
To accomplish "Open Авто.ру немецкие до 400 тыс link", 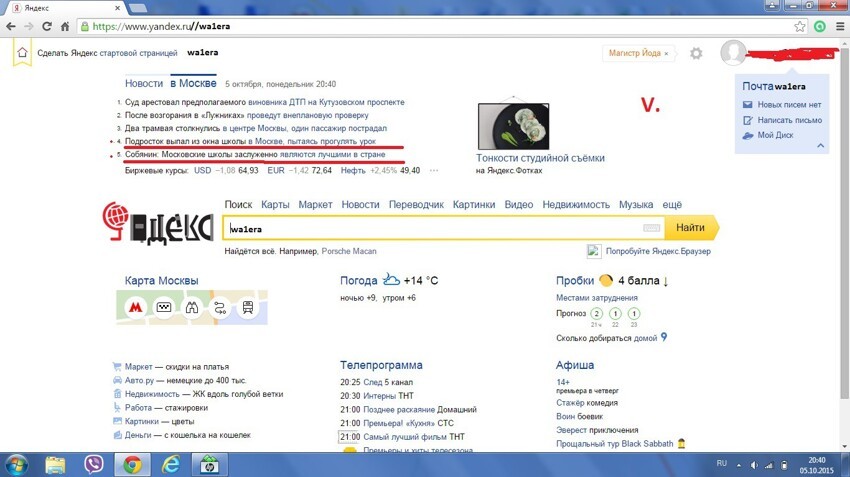I will [185, 380].
